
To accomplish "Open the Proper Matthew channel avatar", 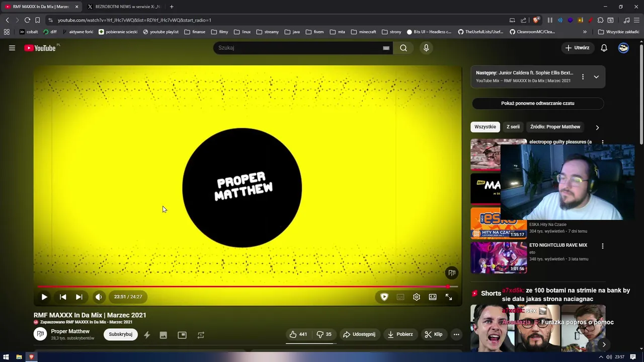I will point(40,334).
